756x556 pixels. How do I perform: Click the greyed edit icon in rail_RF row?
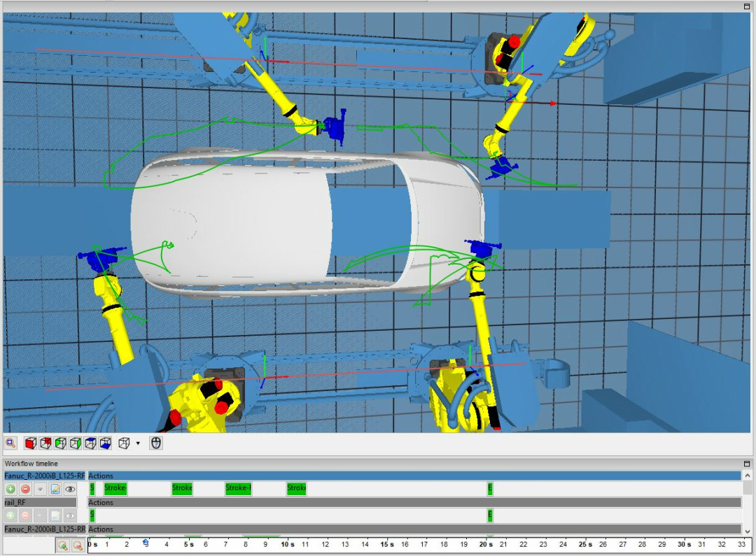(x=55, y=515)
